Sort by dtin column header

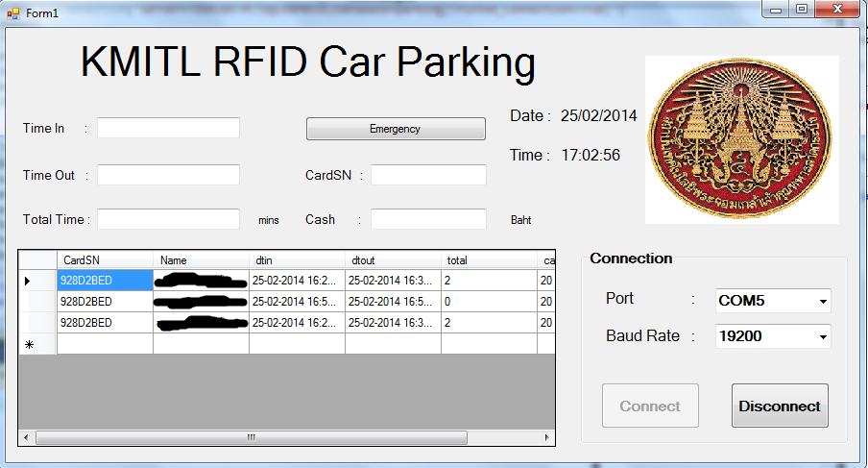pos(298,259)
